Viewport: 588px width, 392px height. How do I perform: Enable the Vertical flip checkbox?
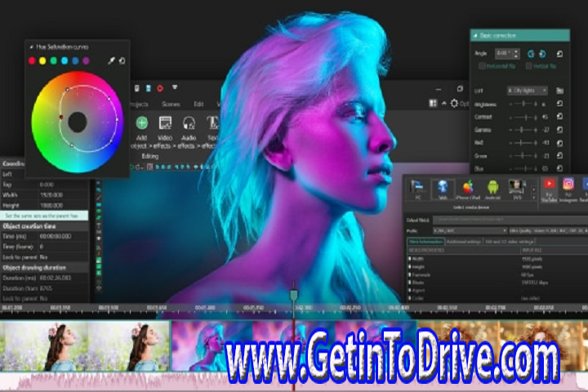[x=528, y=66]
